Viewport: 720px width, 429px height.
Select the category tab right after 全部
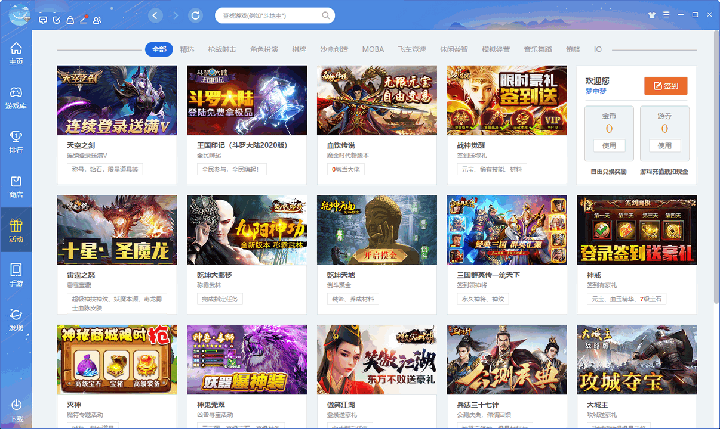coord(187,49)
